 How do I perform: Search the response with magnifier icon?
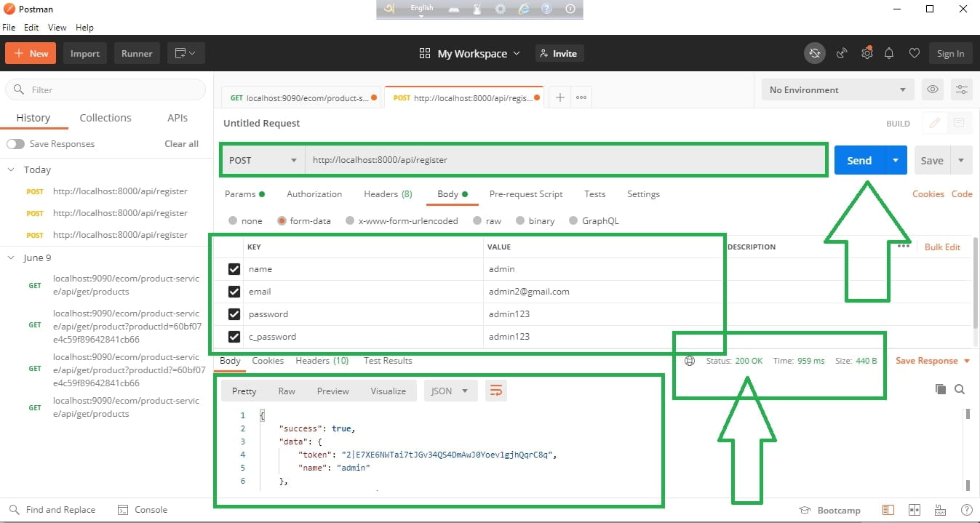pos(960,389)
